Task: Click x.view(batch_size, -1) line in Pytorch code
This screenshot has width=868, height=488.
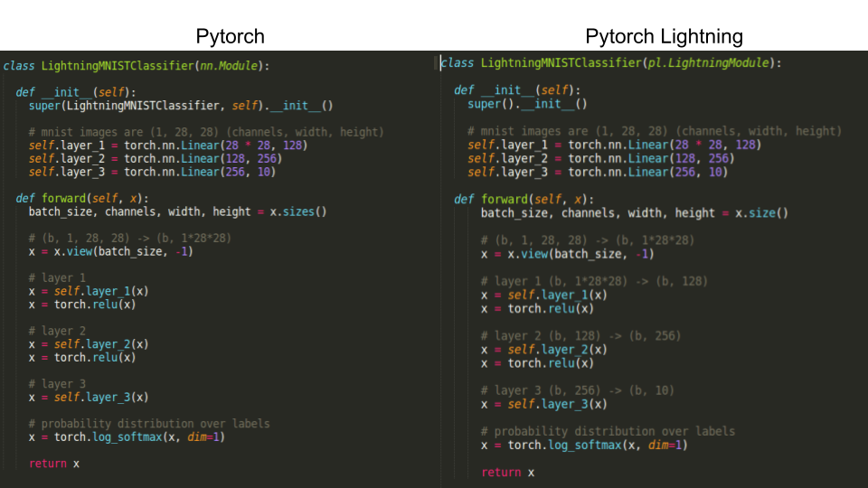Action: coord(110,252)
